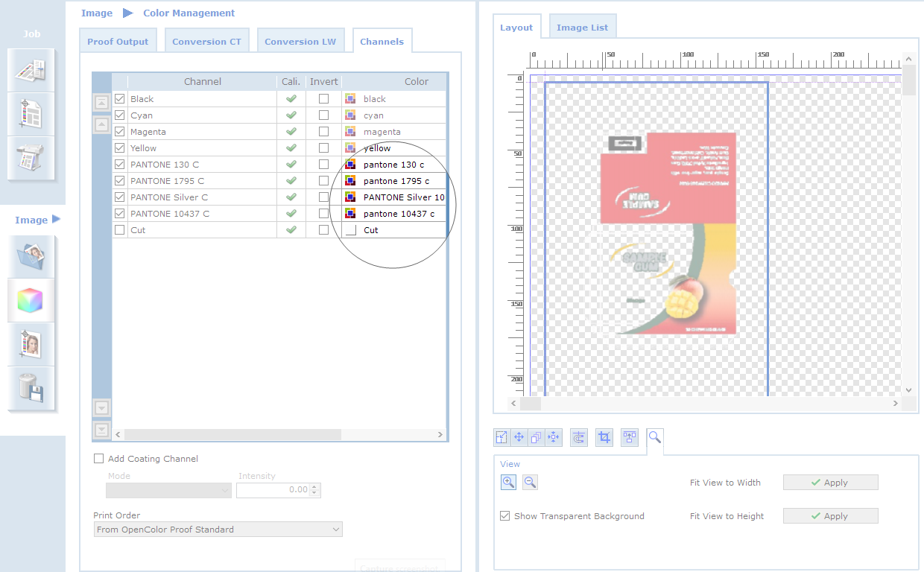Open Color Management via the color cube icon
924x572 pixels.
[x=31, y=301]
